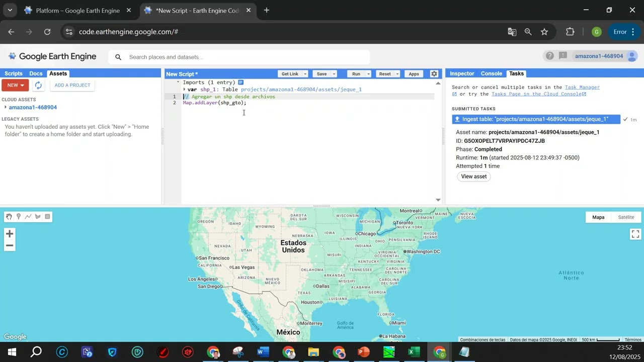Open Combinaciones de teclas map shortcuts
The image size is (644, 362).
482,340
